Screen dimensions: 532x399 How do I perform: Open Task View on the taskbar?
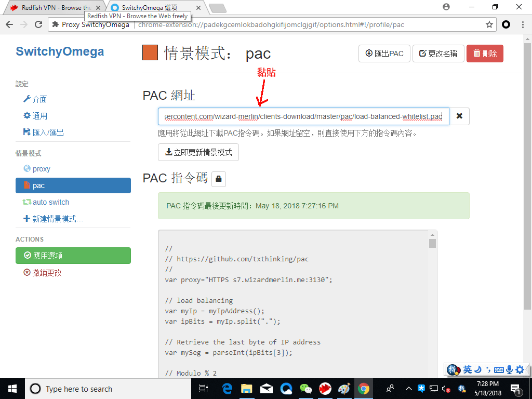click(204, 389)
